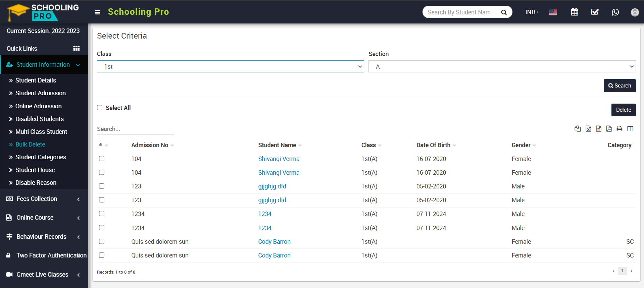Viewport: 644px width, 288px height.
Task: Open Student Admission menu item
Action: click(x=40, y=93)
